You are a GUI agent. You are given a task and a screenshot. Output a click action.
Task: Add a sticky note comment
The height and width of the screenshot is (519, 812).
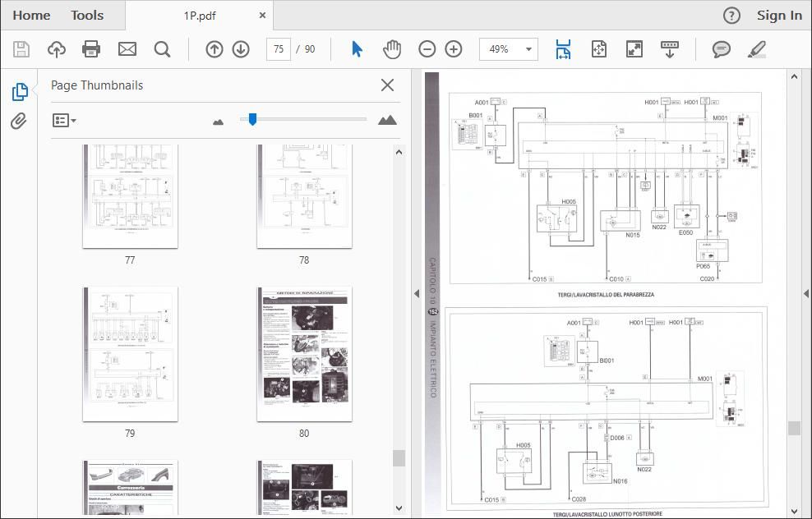(x=721, y=49)
